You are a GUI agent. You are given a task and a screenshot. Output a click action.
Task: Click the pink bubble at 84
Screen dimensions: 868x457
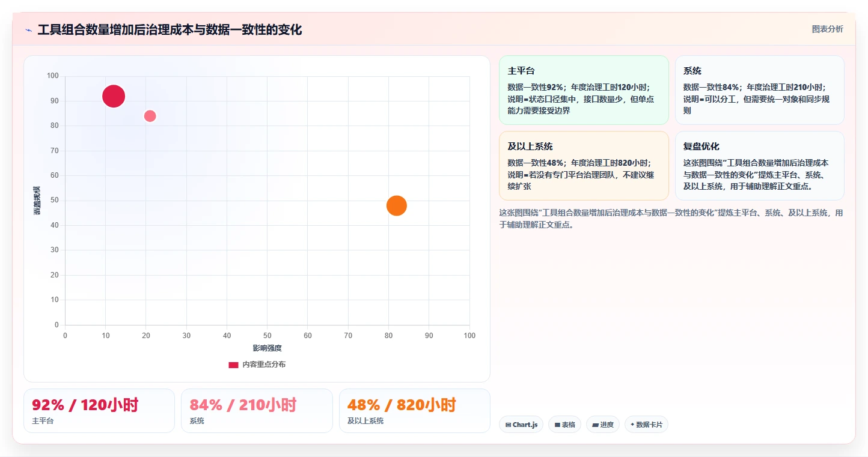pos(150,116)
